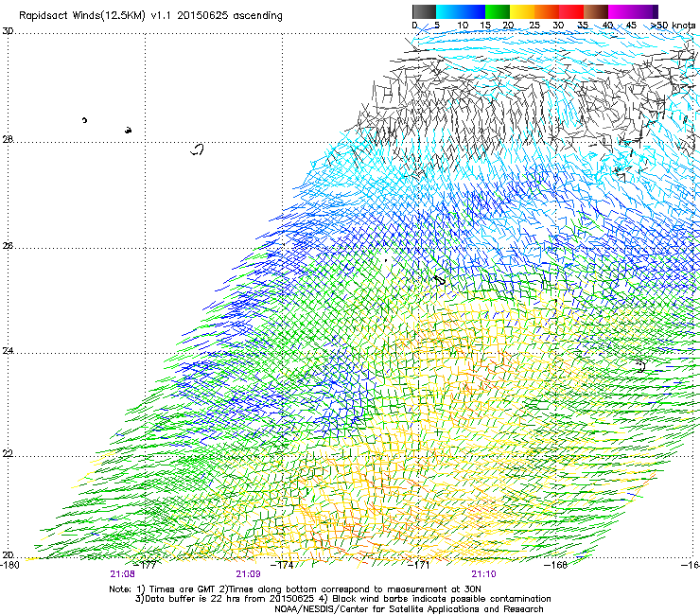Click the Rapidscat Winds title text
Viewport: 700px width, 615px height.
tap(150, 16)
